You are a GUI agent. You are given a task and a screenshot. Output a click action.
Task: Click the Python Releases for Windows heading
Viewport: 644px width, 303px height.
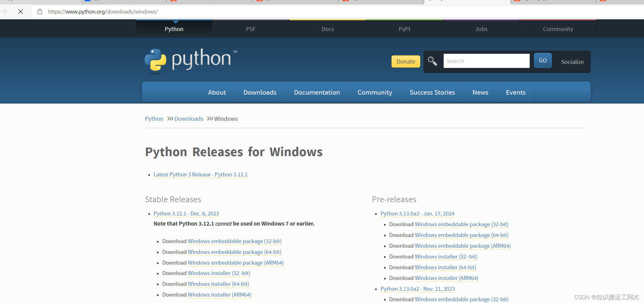point(234,152)
